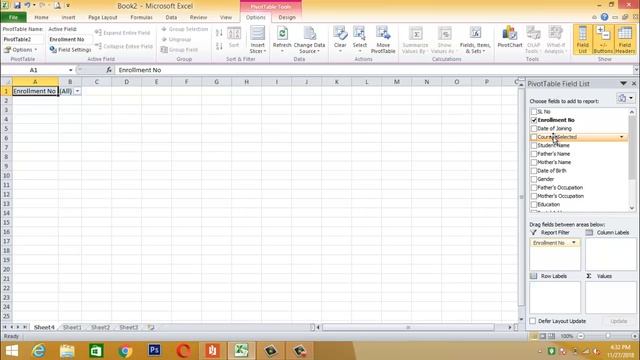This screenshot has width=640, height=360.
Task: Open the Enrollment No dropdown in Report Filter area
Action: [x=573, y=243]
